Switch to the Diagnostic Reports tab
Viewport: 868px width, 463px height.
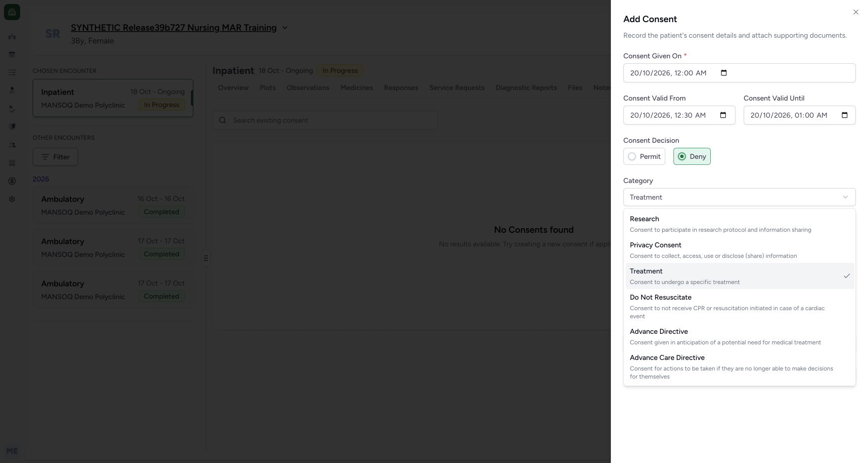pos(526,87)
